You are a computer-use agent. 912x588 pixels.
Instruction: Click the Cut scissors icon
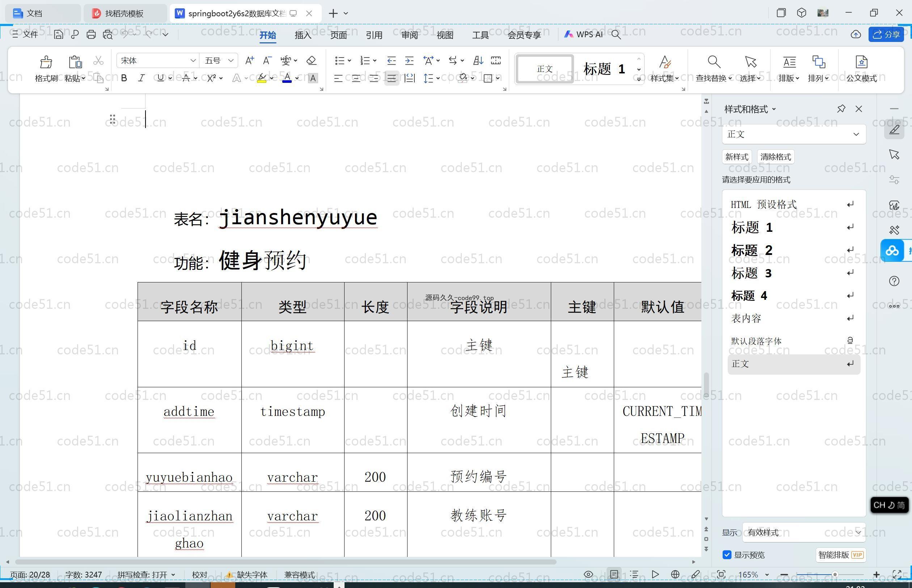[98, 60]
